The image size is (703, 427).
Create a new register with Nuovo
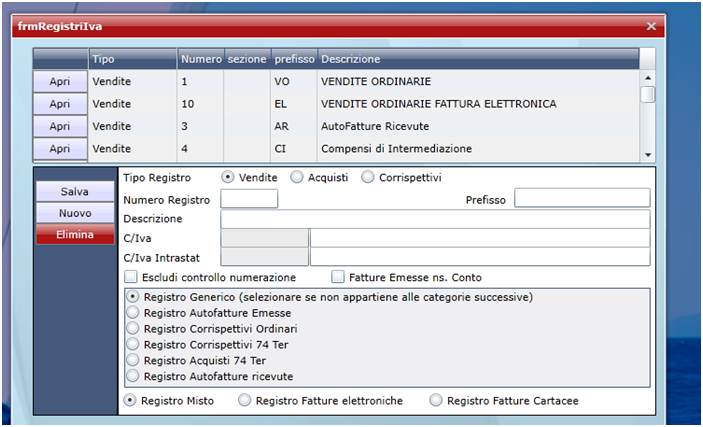coord(75,213)
